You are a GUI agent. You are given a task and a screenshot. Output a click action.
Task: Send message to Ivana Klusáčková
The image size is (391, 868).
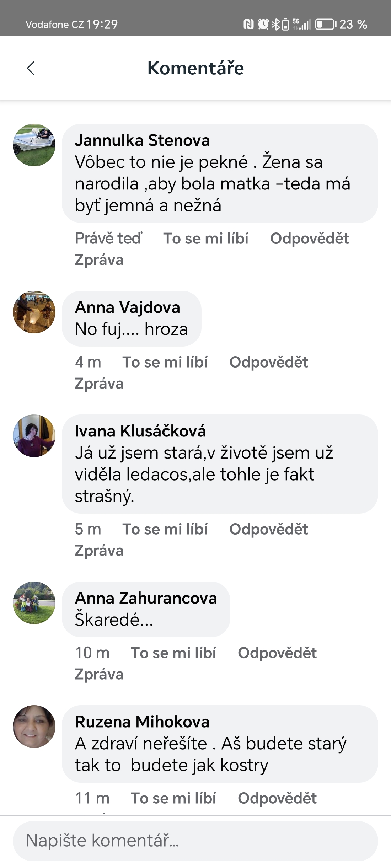(x=99, y=551)
